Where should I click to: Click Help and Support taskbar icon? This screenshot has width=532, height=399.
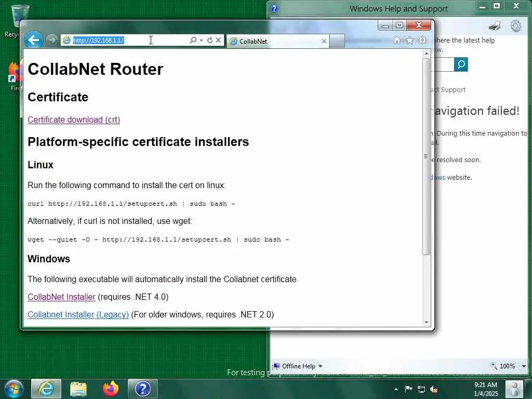pos(143,389)
